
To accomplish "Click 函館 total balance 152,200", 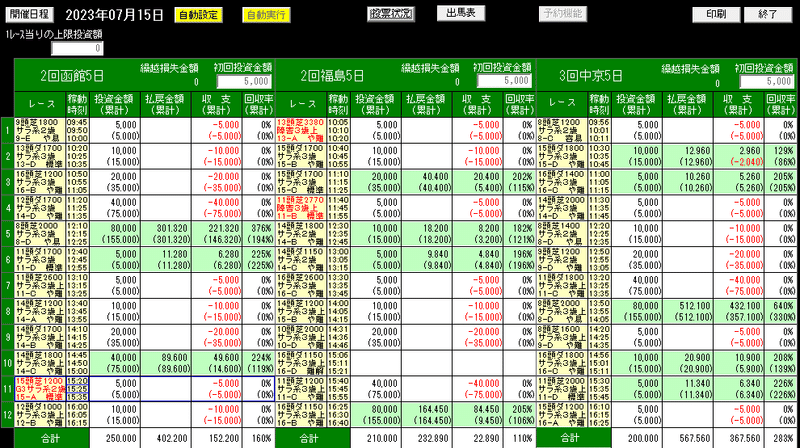I will [217, 438].
